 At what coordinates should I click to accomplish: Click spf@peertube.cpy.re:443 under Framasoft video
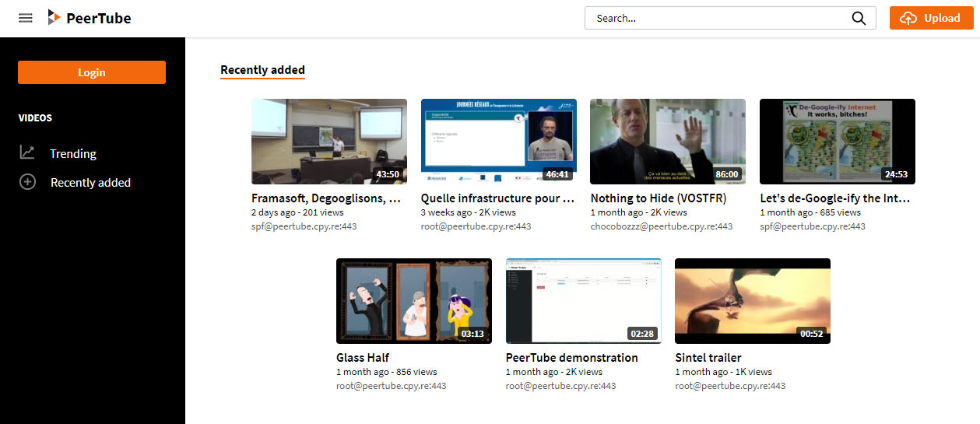pyautogui.click(x=304, y=226)
